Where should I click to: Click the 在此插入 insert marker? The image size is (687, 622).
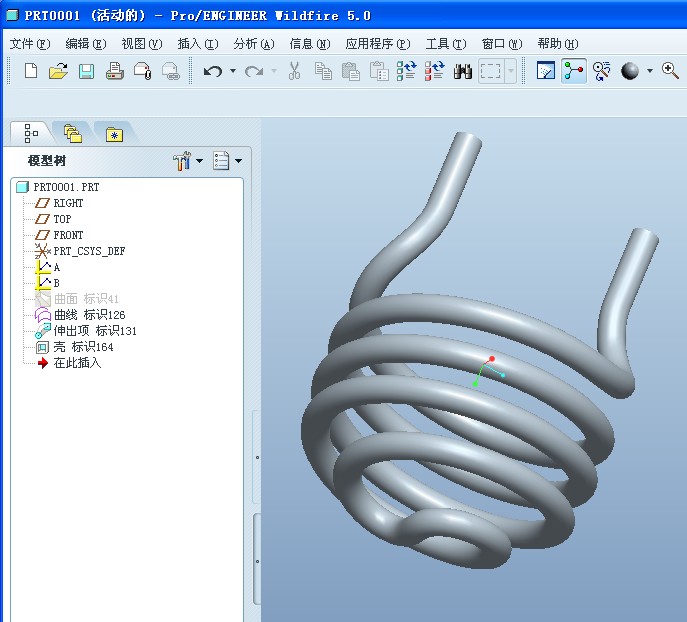coord(69,363)
